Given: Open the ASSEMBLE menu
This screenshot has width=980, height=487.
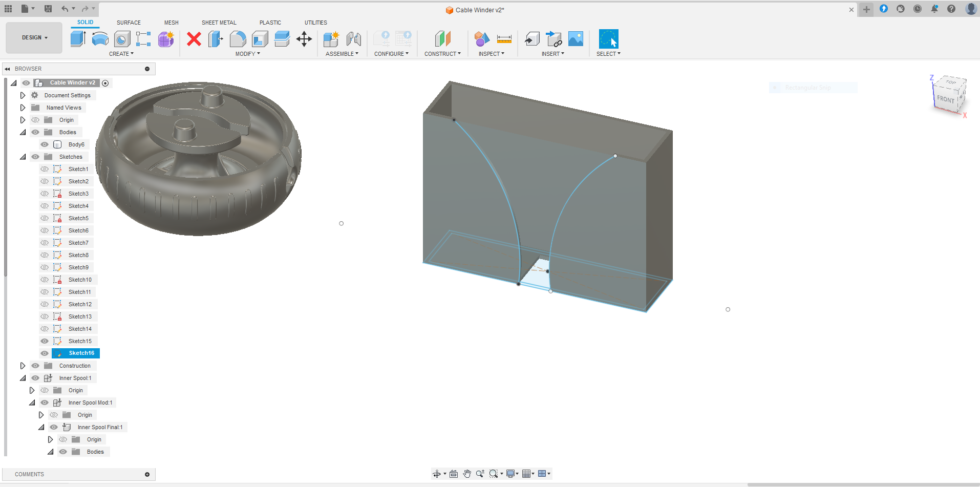Looking at the screenshot, I should (x=342, y=54).
